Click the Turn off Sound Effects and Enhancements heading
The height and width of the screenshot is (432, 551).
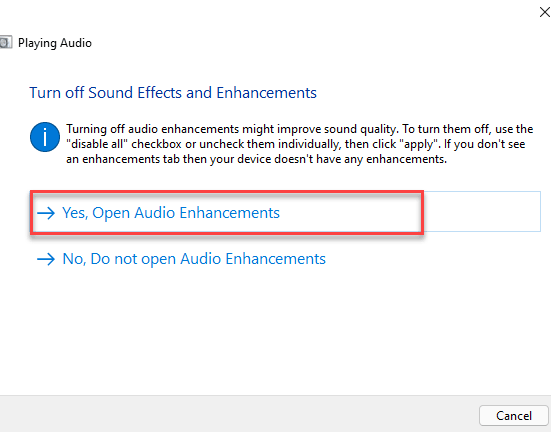(173, 93)
